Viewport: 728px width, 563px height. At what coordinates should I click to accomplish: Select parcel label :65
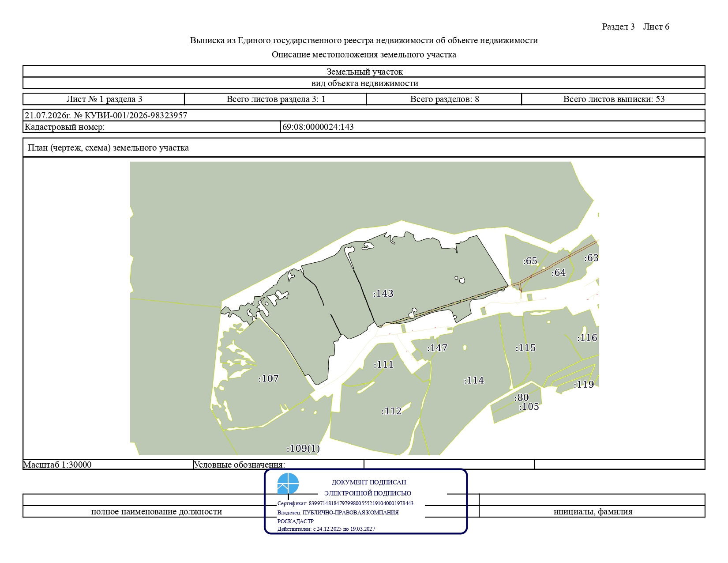tap(530, 261)
